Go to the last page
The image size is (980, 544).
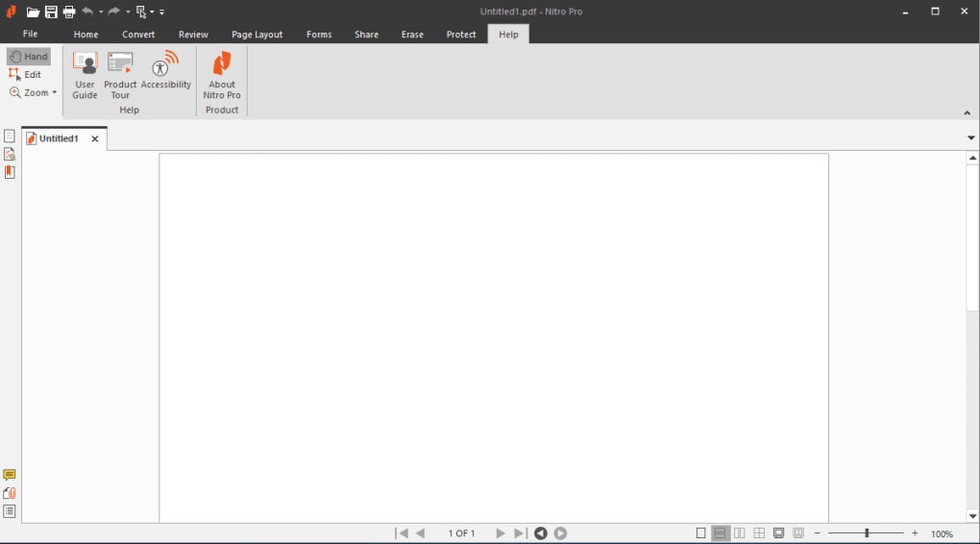coord(520,533)
